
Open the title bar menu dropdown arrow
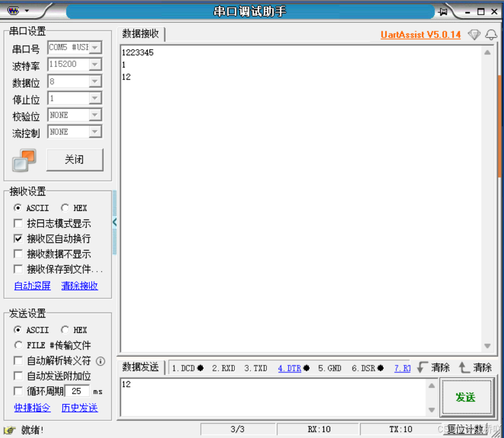(27, 11)
